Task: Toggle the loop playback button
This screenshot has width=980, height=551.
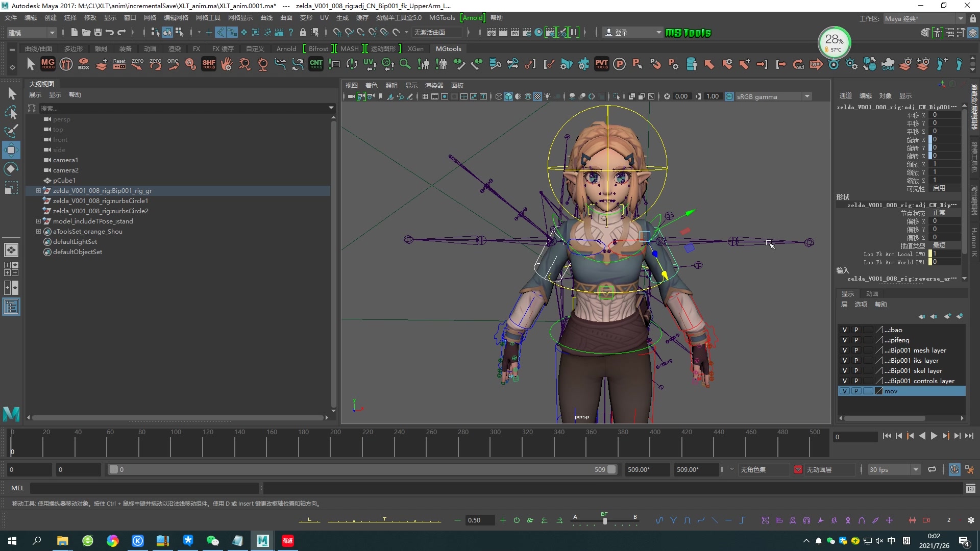Action: pyautogui.click(x=932, y=469)
